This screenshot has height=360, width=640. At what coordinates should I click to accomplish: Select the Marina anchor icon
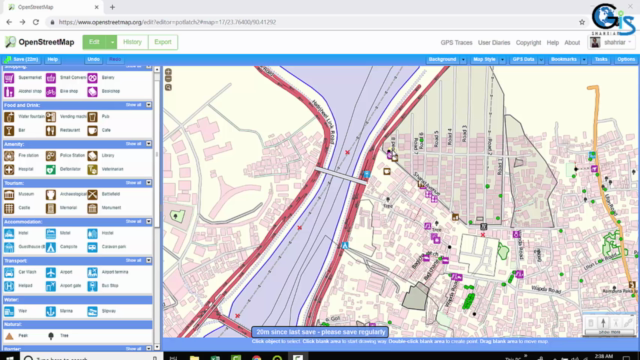[x=51, y=311]
